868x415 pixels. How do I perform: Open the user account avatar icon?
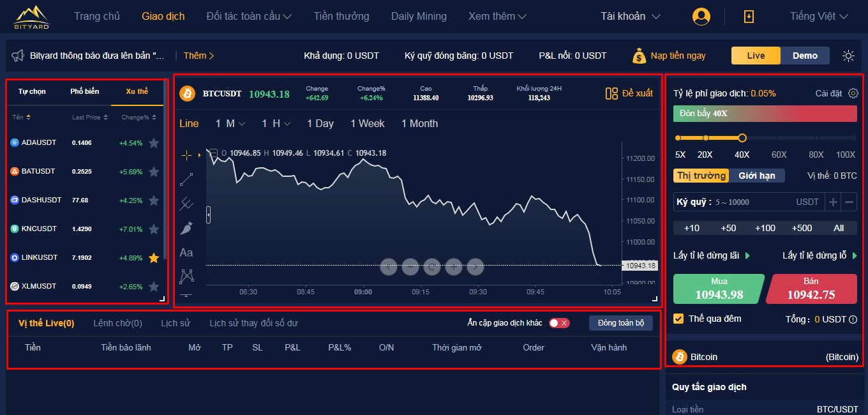701,17
